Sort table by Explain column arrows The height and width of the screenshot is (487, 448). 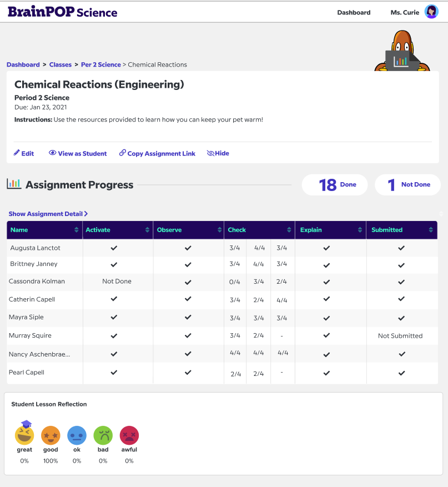(x=360, y=230)
